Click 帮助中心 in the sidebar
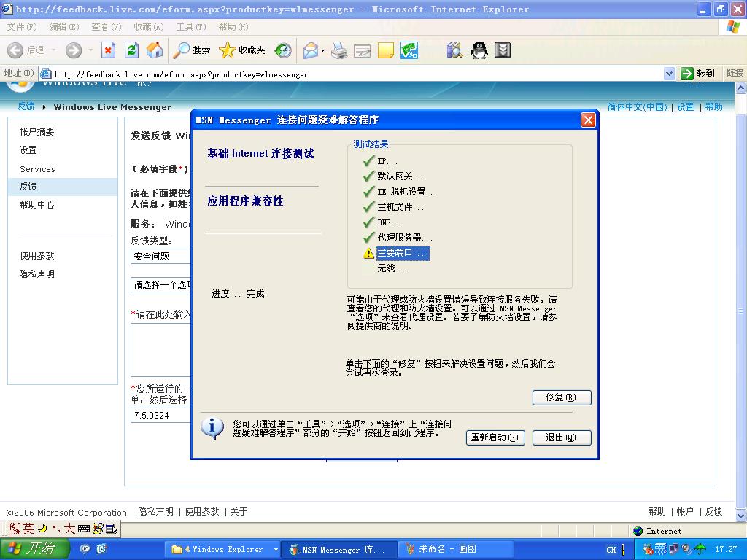This screenshot has width=747, height=560. tap(36, 205)
